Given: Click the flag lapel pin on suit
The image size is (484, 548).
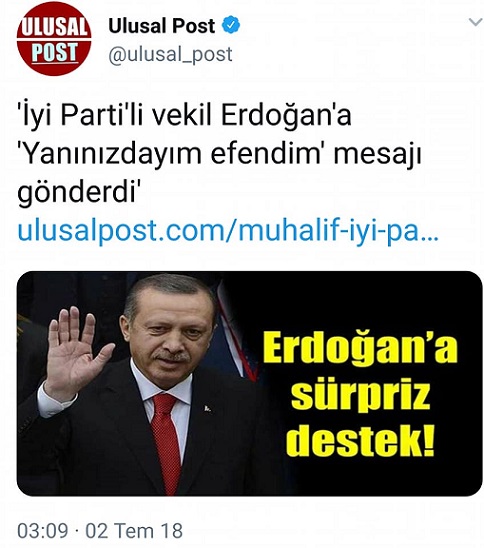Looking at the screenshot, I should [x=207, y=408].
